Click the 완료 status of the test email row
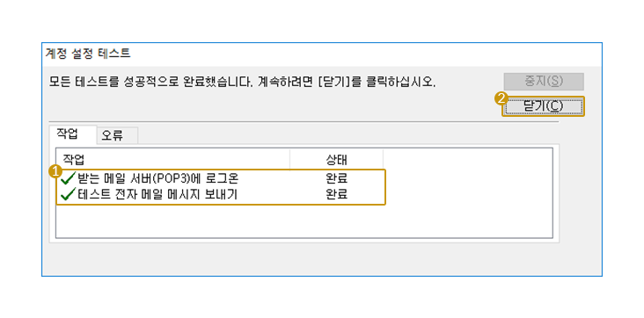 point(337,194)
